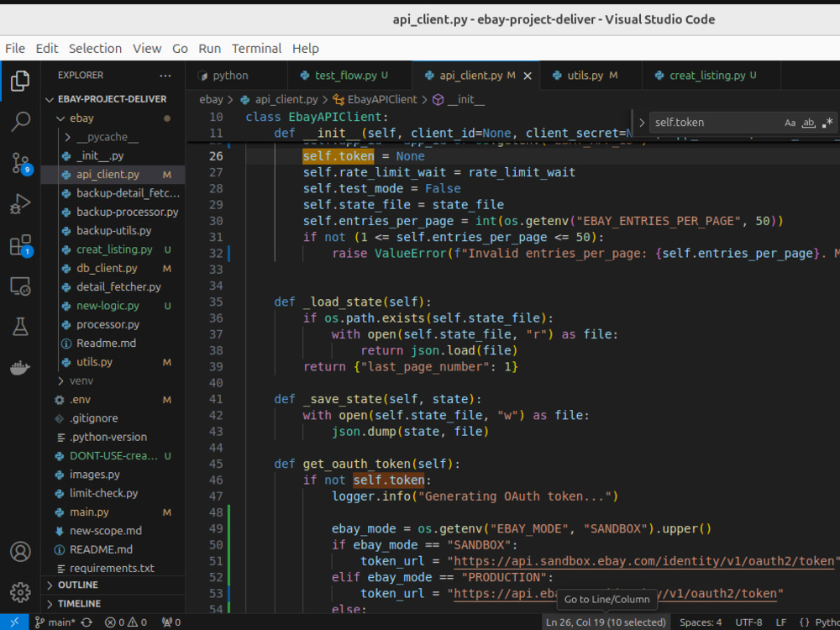Switch to the creat_listing.py tab
Screen dimensions: 840x630
pyautogui.click(x=711, y=76)
